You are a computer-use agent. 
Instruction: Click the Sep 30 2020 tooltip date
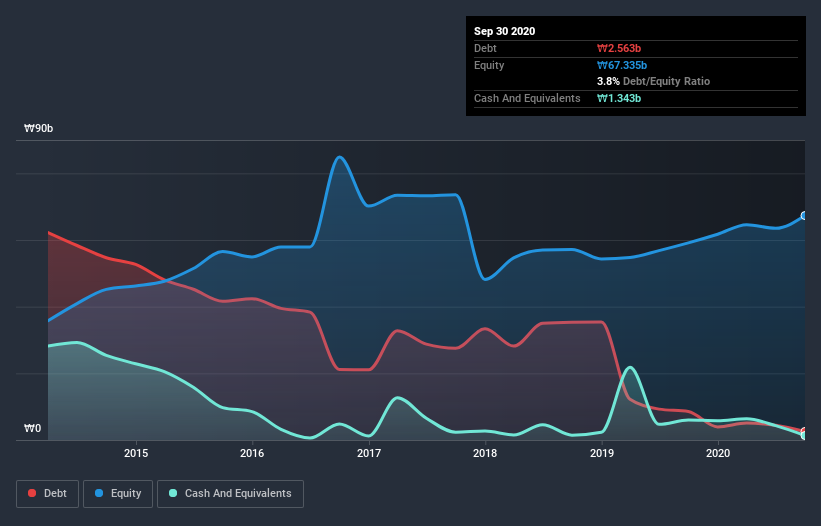[504, 31]
